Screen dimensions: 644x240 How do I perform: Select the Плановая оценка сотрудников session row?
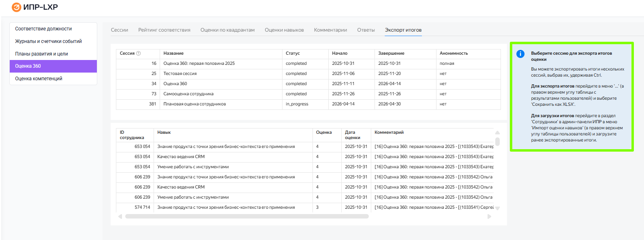pos(195,104)
